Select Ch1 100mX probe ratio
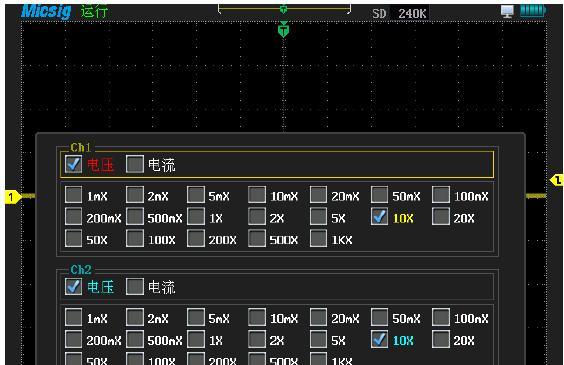Screen dimensions: 564x365 [x=441, y=195]
